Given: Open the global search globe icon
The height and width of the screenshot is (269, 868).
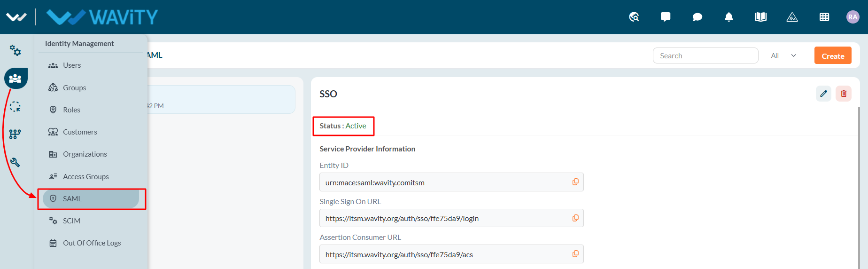Looking at the screenshot, I should pos(634,17).
